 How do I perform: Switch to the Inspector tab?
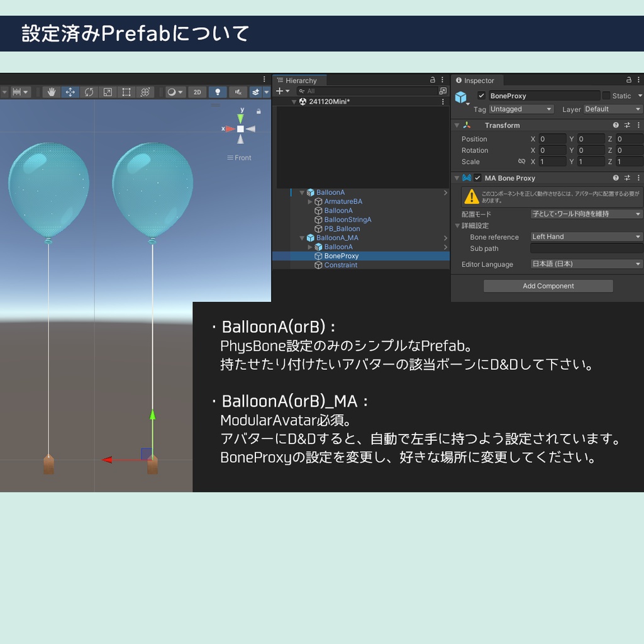478,80
